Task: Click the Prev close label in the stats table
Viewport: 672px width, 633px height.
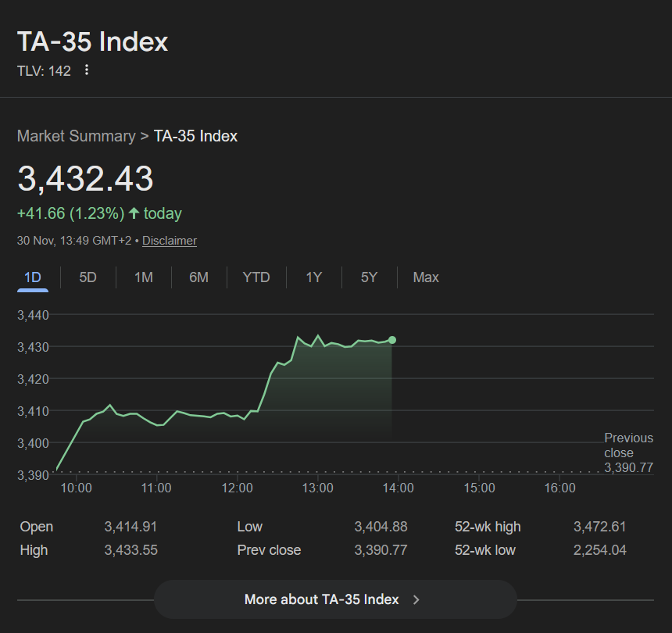Action: point(269,550)
